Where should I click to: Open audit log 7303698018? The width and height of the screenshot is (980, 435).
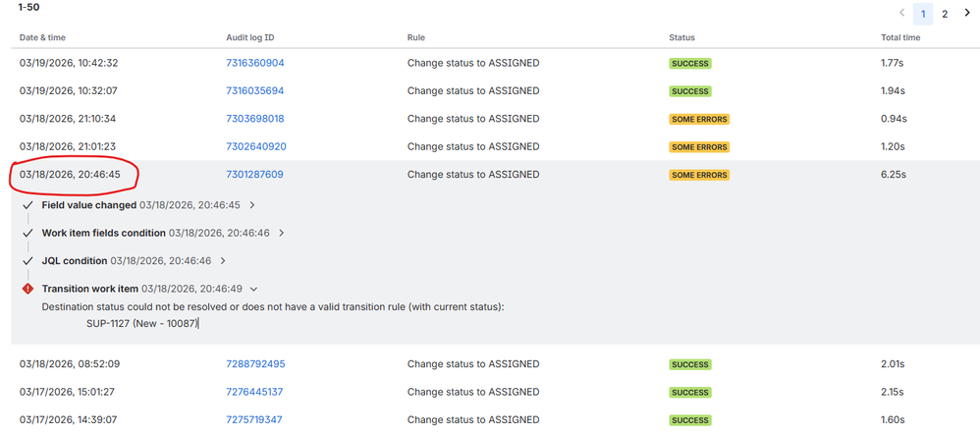point(255,119)
